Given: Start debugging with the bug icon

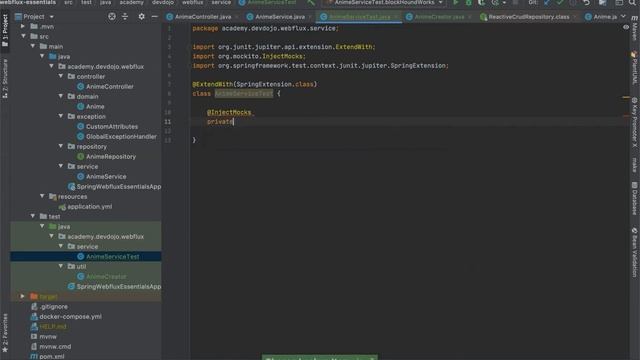Looking at the screenshot, I should click(469, 3).
